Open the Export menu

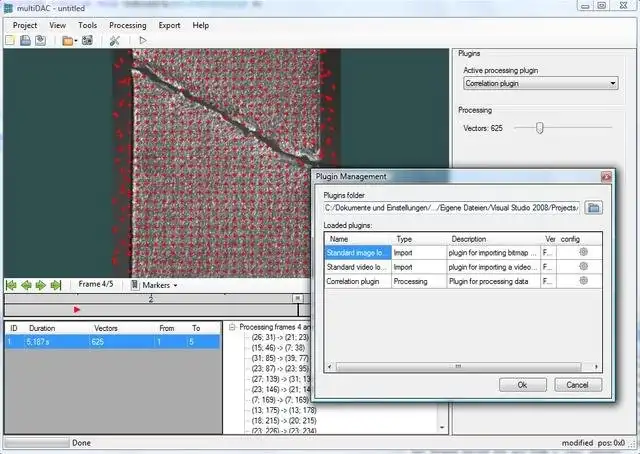[169, 25]
